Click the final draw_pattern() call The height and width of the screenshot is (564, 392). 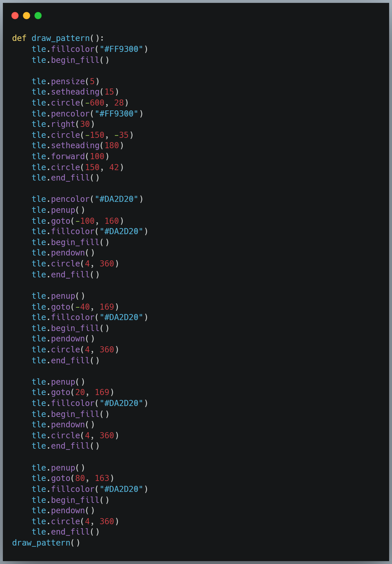[46, 543]
